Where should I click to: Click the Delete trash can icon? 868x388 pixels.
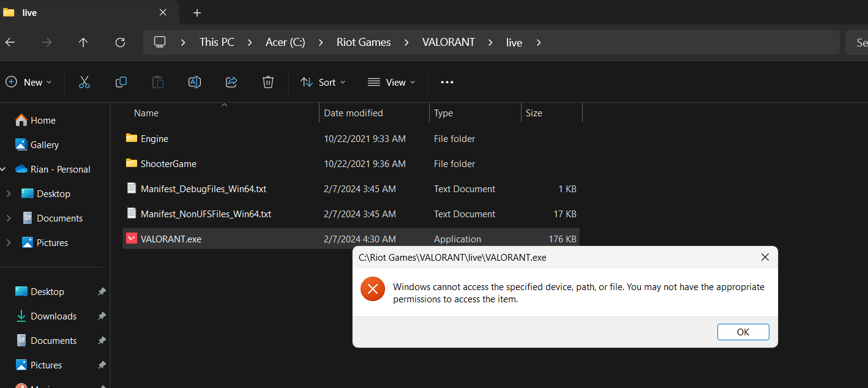(268, 82)
